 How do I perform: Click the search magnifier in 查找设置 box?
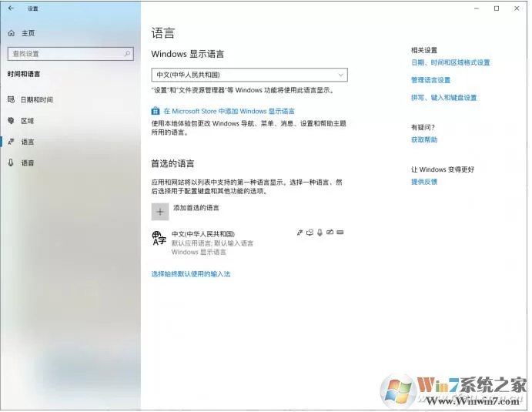click(127, 54)
